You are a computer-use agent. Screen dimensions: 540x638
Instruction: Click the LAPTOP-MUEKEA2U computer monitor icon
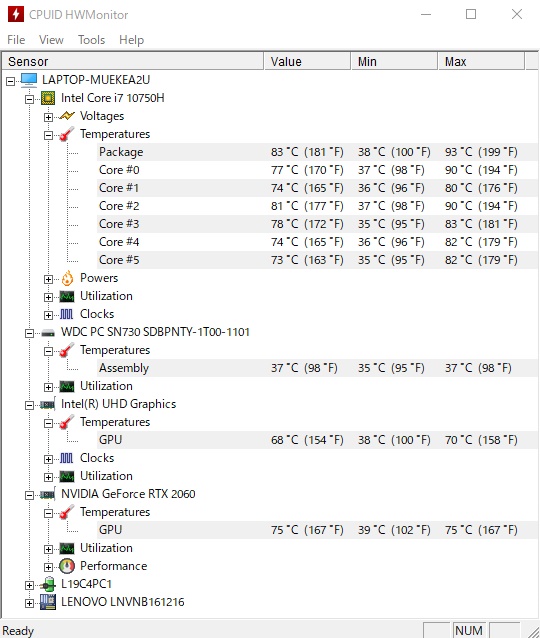tap(29, 80)
